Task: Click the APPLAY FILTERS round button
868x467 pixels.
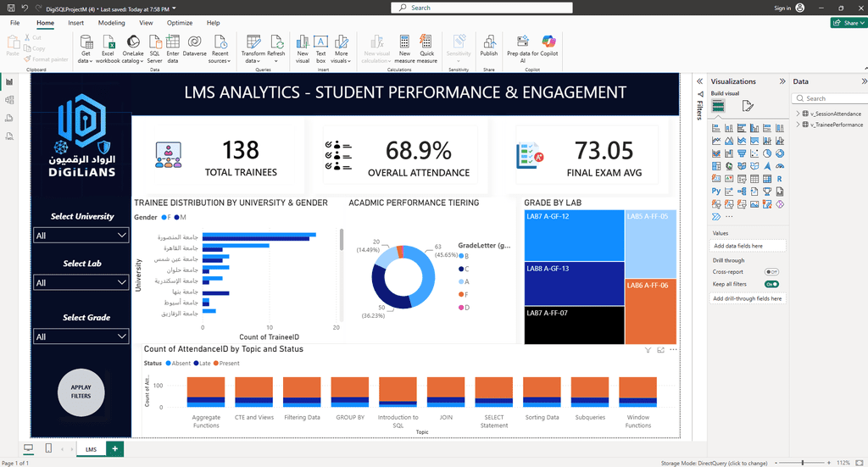Action: 81,392
